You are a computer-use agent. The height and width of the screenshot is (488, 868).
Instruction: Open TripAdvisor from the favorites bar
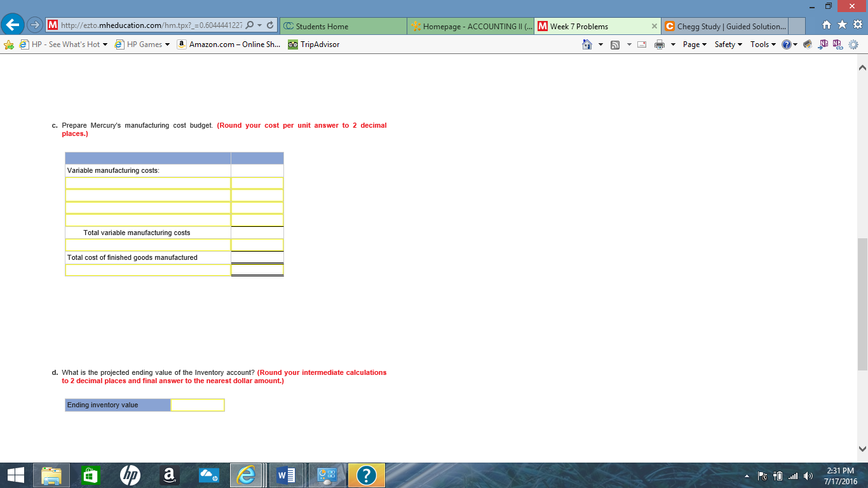[315, 45]
